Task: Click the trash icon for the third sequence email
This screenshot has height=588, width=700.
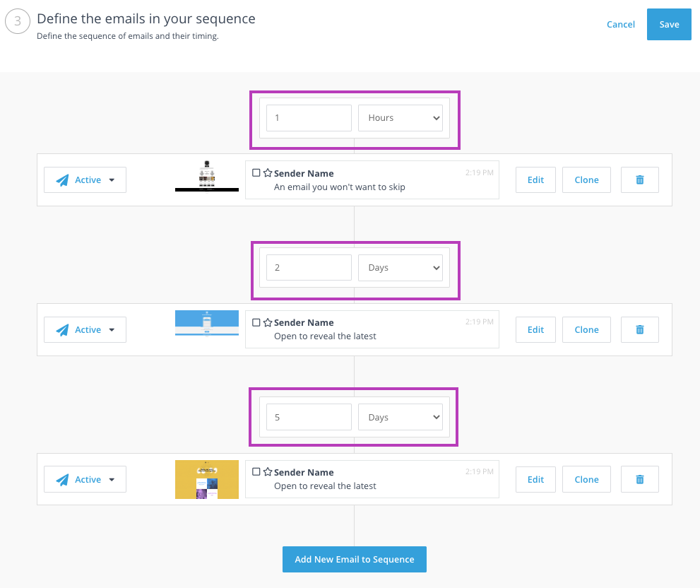Action: [x=640, y=479]
